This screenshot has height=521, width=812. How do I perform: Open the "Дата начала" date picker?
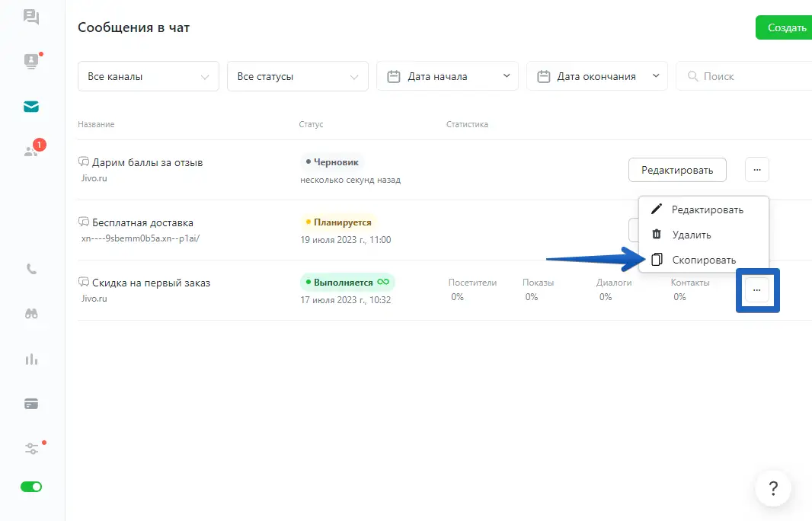pyautogui.click(x=447, y=76)
